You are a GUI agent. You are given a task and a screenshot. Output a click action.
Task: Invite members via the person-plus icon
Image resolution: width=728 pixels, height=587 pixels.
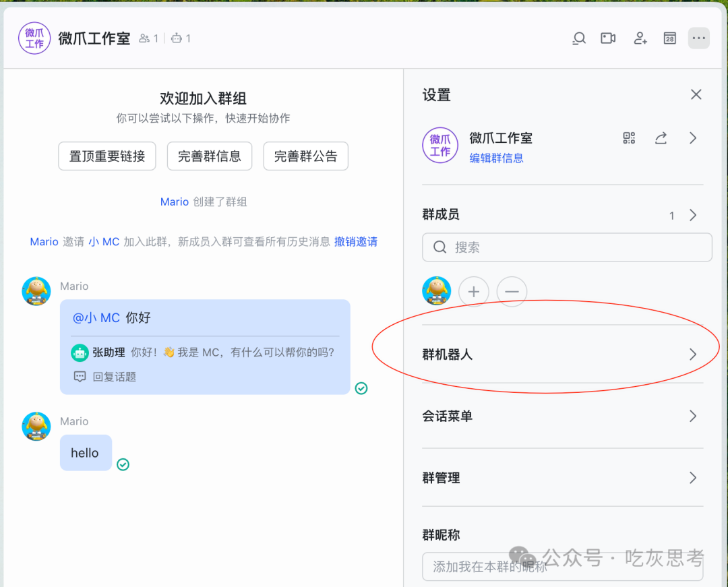[x=640, y=38]
